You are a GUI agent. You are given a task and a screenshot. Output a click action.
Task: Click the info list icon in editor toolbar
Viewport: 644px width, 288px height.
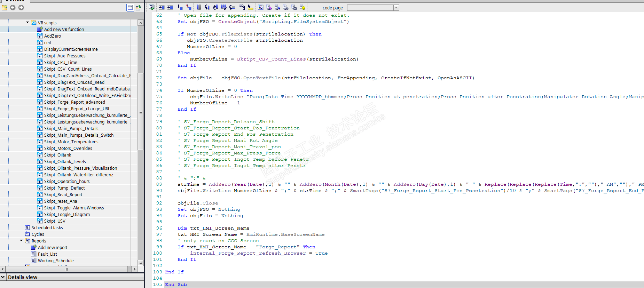pos(242,7)
